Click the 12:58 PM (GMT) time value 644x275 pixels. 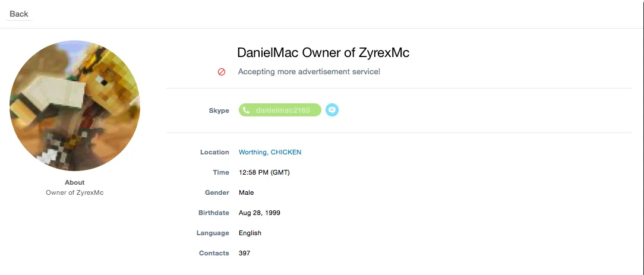264,172
